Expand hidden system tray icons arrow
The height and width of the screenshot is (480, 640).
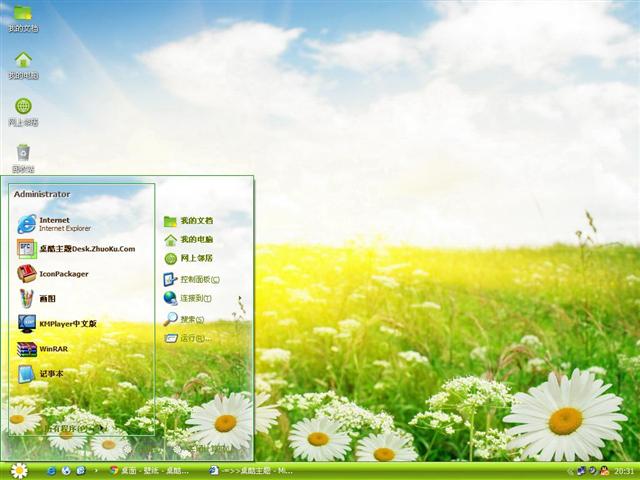coord(571,471)
